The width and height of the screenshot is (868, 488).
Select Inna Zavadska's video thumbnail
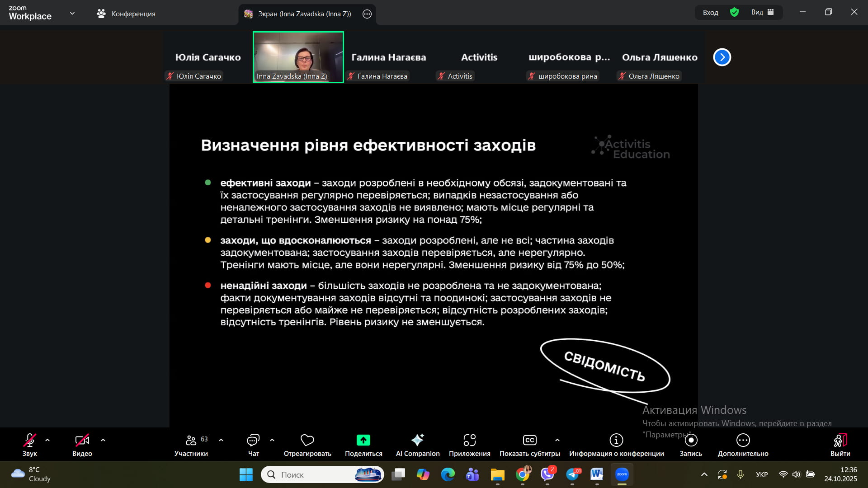(x=298, y=57)
